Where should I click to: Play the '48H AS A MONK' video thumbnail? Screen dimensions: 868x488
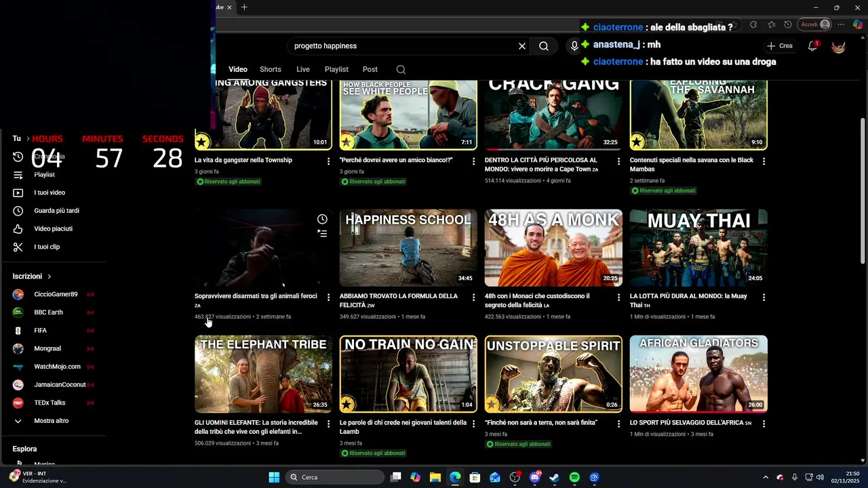(x=553, y=248)
